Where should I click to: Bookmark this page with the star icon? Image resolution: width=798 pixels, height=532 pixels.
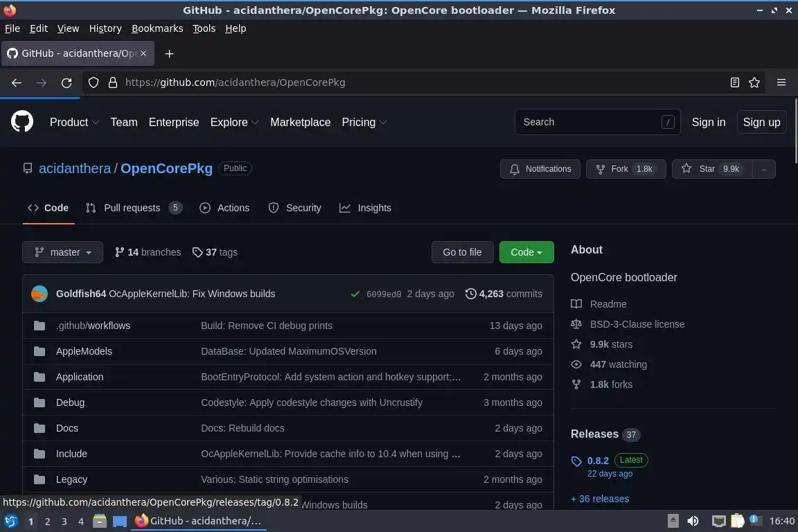coord(754,82)
